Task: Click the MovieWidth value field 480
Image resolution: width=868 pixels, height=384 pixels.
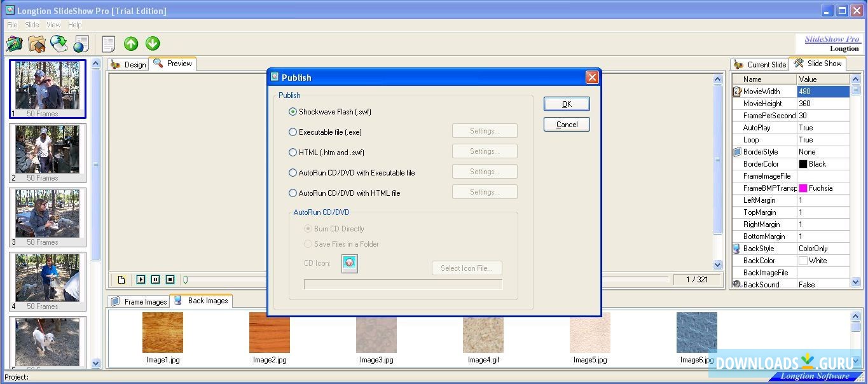Action: [823, 92]
